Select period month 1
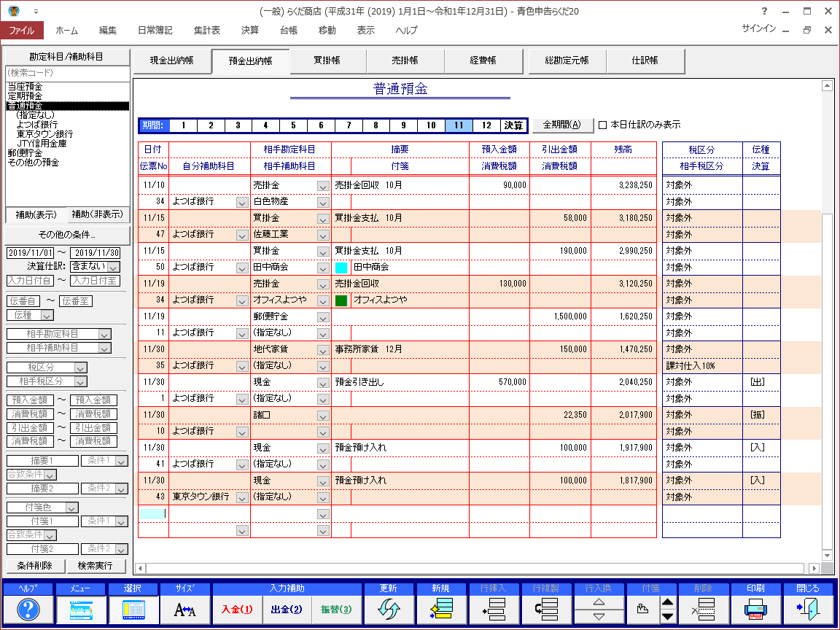 pyautogui.click(x=183, y=125)
